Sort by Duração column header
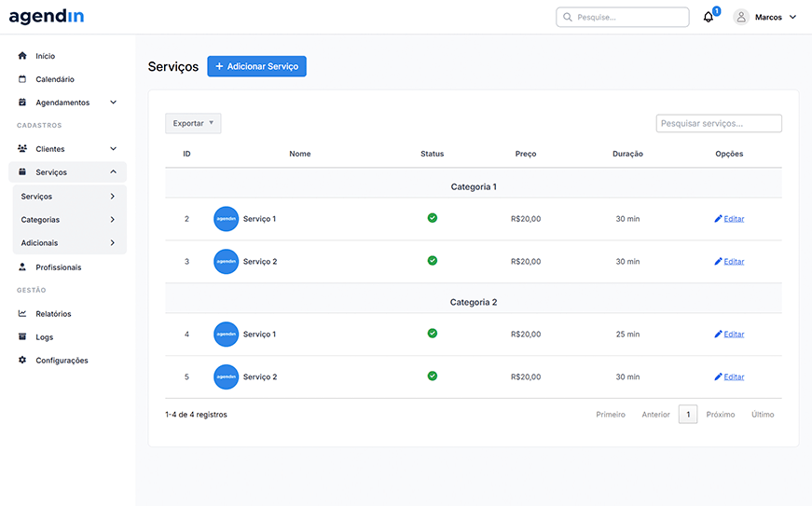 [x=627, y=154]
